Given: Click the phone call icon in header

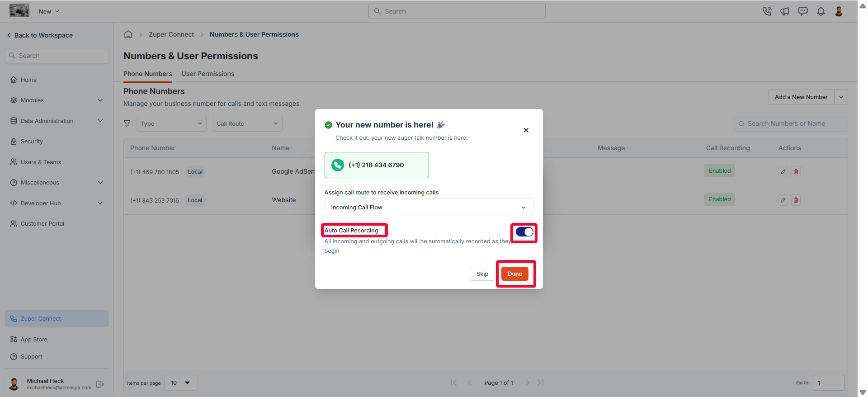Looking at the screenshot, I should pyautogui.click(x=767, y=11).
